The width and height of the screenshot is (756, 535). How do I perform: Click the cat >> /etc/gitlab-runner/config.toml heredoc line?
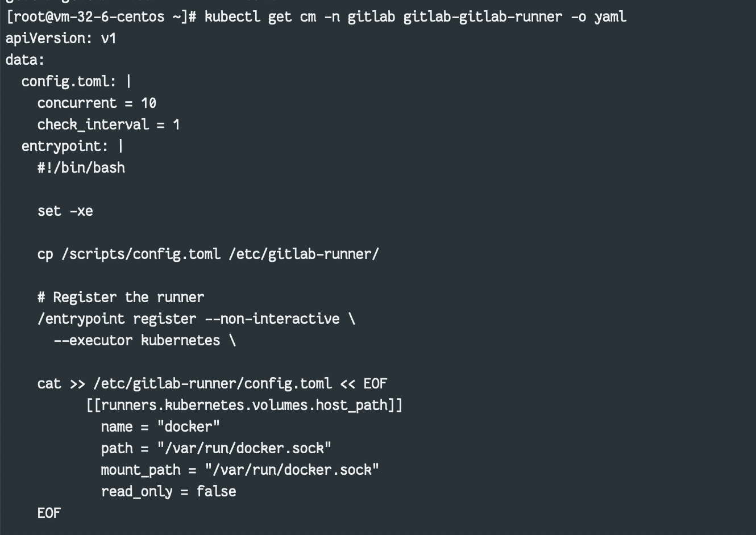click(x=212, y=384)
